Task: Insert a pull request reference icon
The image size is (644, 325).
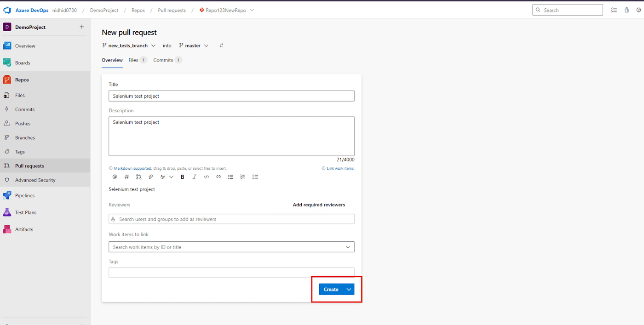Action: 139,177
